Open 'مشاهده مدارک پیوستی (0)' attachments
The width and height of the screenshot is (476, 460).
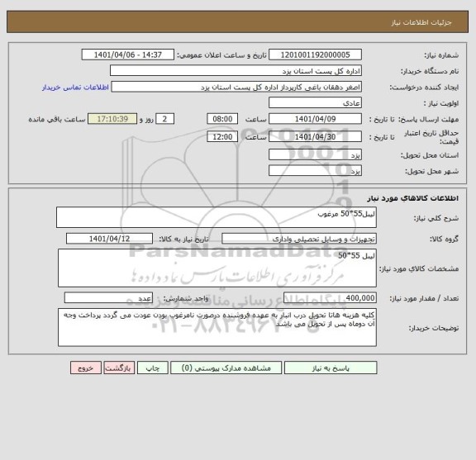coord(226,368)
